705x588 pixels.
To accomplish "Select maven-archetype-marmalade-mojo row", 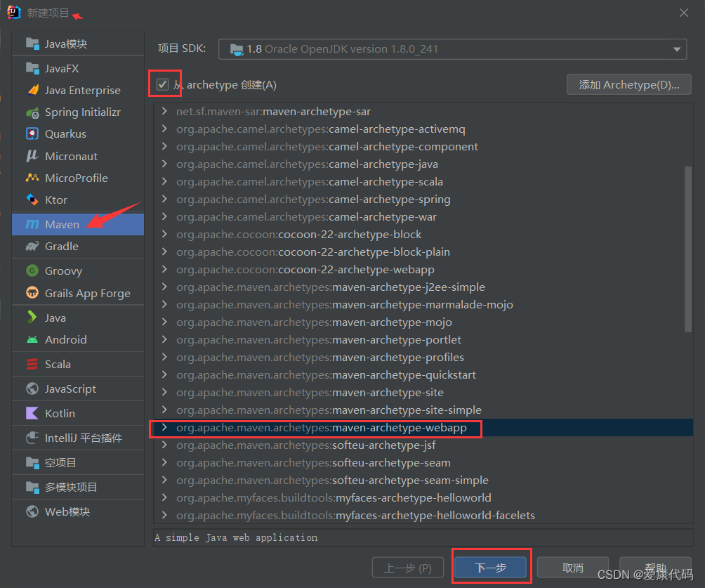I will [x=423, y=304].
